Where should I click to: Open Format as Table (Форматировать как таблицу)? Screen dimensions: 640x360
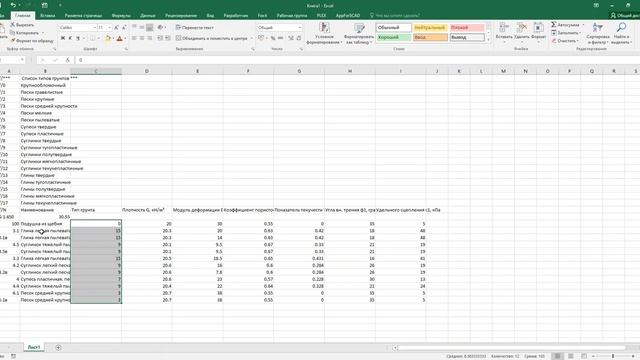(359, 33)
